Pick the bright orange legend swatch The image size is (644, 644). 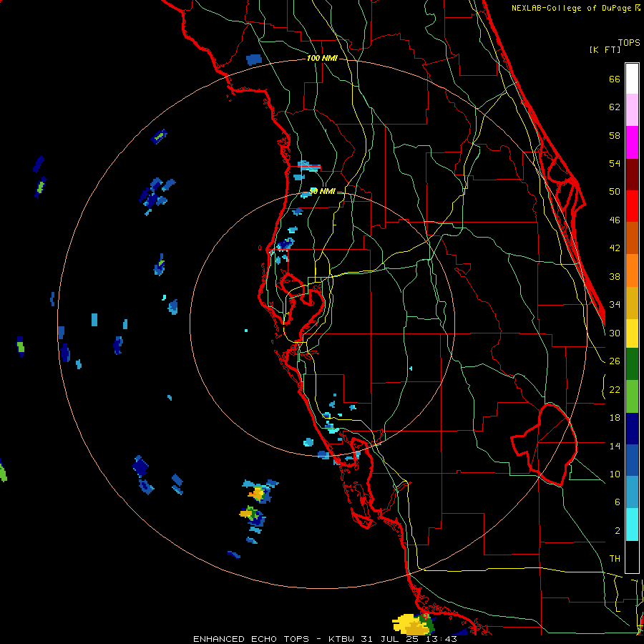point(632,270)
